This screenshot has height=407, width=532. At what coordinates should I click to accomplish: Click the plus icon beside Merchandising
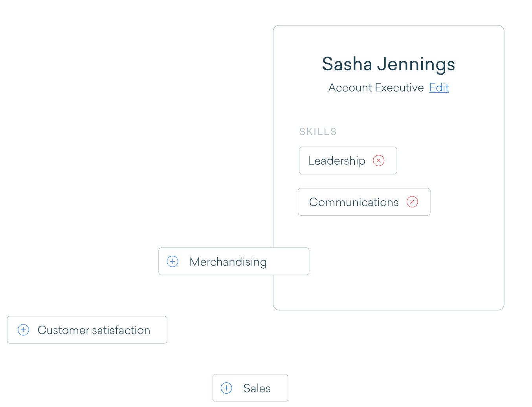coord(172,262)
